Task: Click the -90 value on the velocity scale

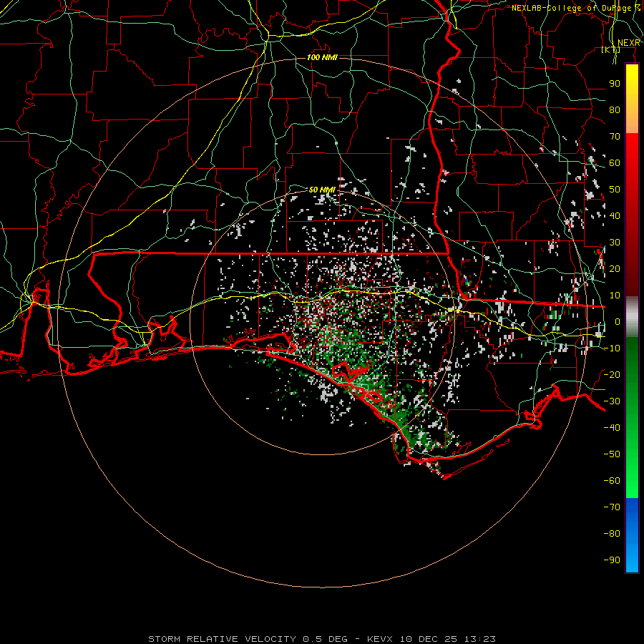Action: tap(612, 560)
